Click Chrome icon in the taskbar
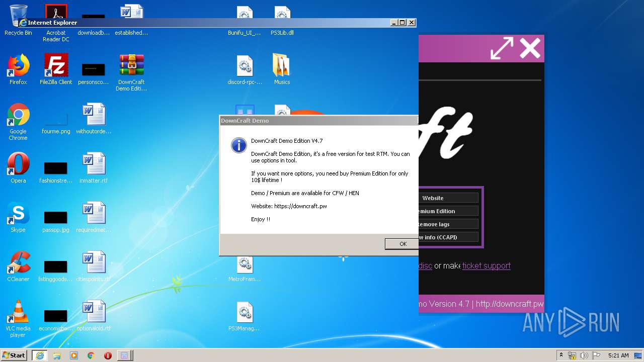This screenshot has width=644, height=362. [x=91, y=355]
